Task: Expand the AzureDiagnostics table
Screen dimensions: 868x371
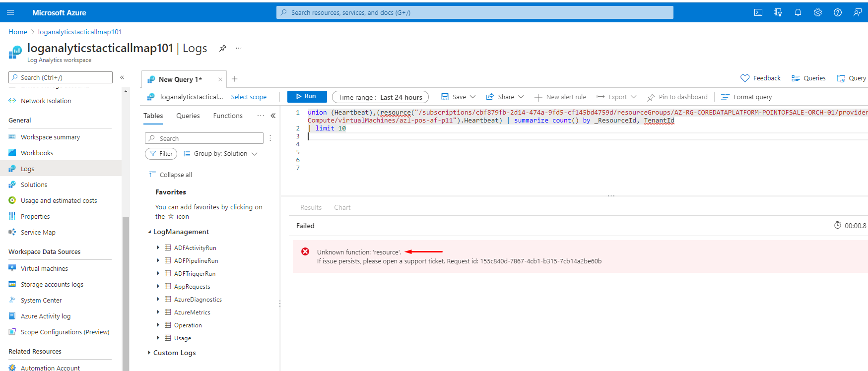Action: tap(158, 299)
